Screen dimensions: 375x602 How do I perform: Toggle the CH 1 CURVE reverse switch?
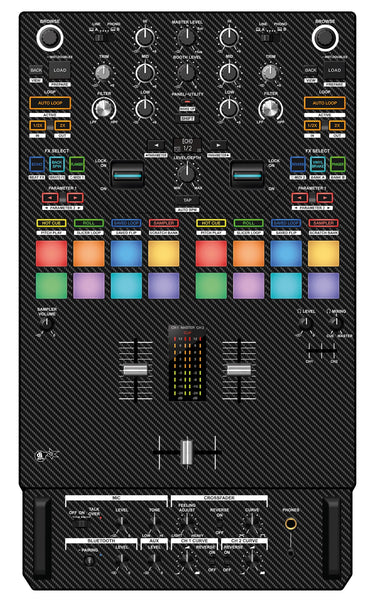click(x=211, y=561)
